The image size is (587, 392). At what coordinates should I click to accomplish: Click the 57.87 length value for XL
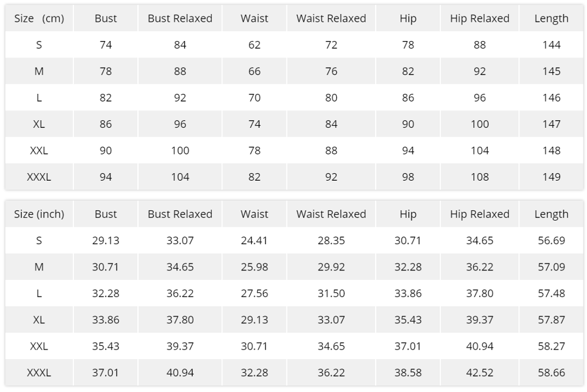551,320
